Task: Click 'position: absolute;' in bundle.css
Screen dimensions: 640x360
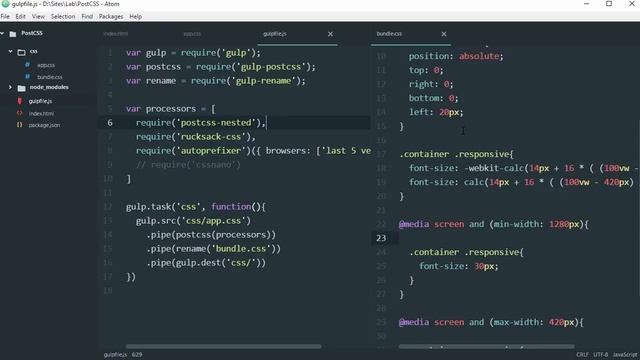Action: (456, 56)
